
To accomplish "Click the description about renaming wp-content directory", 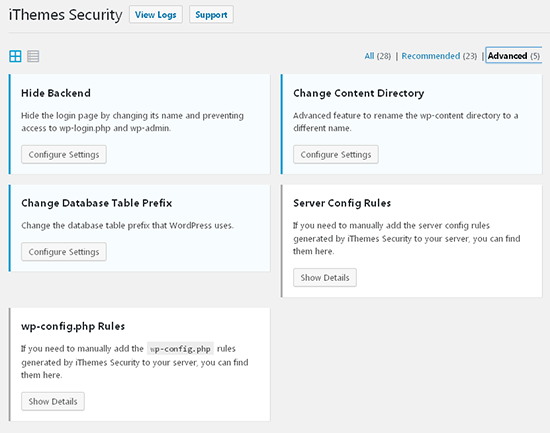I will pyautogui.click(x=405, y=122).
